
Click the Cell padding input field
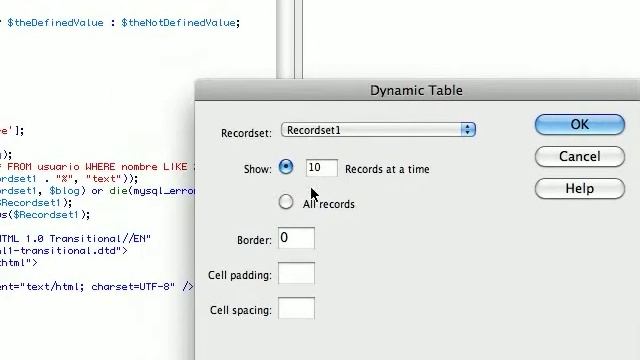point(296,273)
